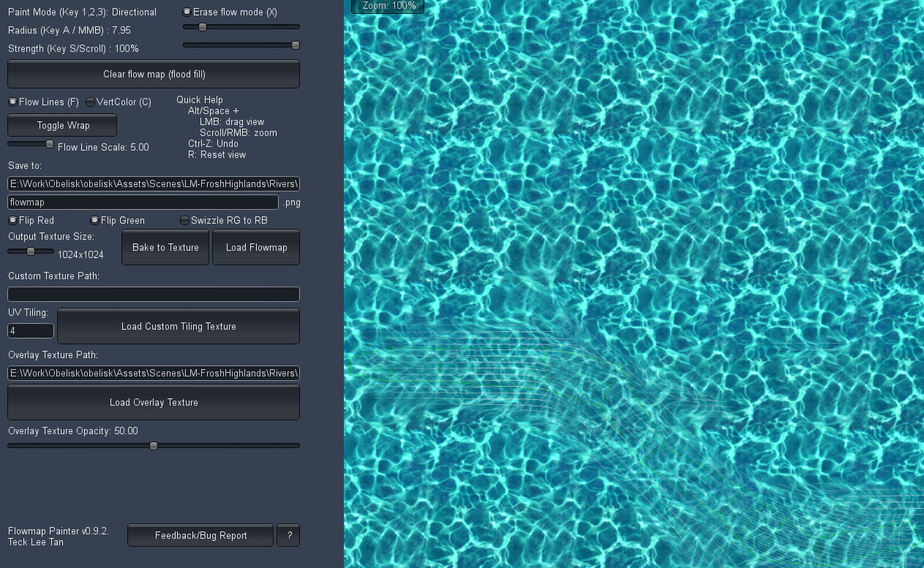Click the question mark help button
This screenshot has width=924, height=568.
point(288,535)
